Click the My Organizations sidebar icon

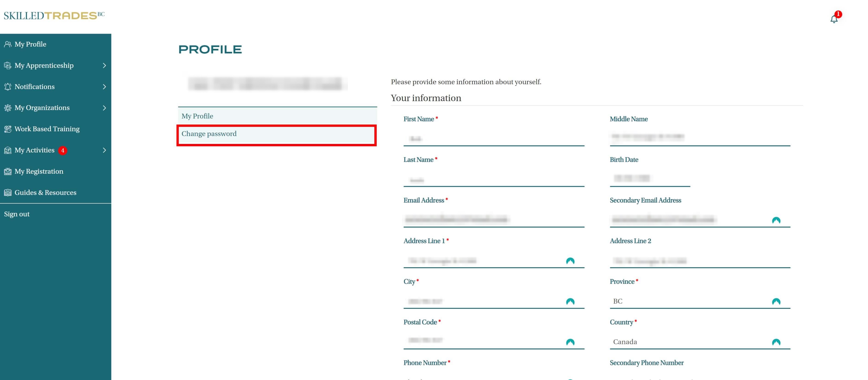point(7,108)
